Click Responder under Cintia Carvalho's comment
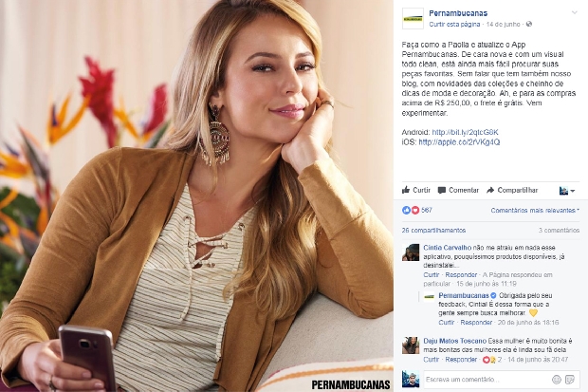 (461, 275)
